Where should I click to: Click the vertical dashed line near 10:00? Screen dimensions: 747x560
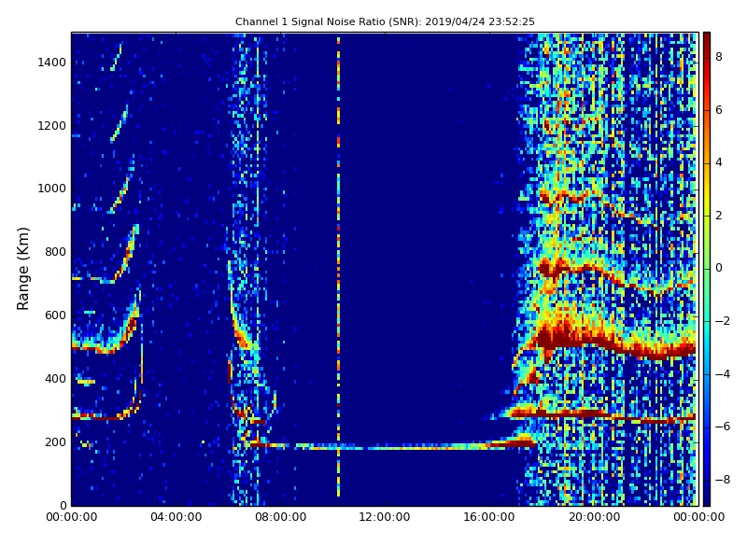(339, 267)
